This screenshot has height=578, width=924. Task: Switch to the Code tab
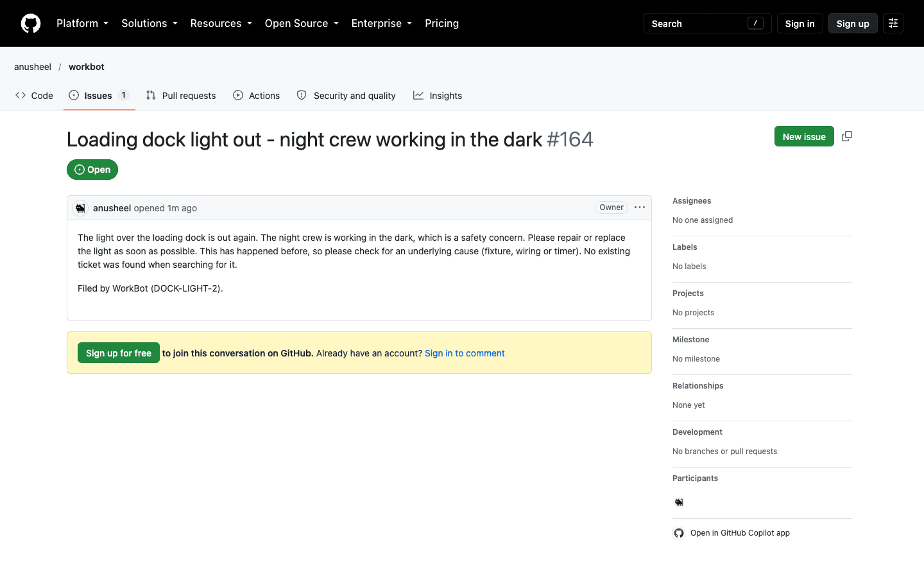click(x=35, y=96)
